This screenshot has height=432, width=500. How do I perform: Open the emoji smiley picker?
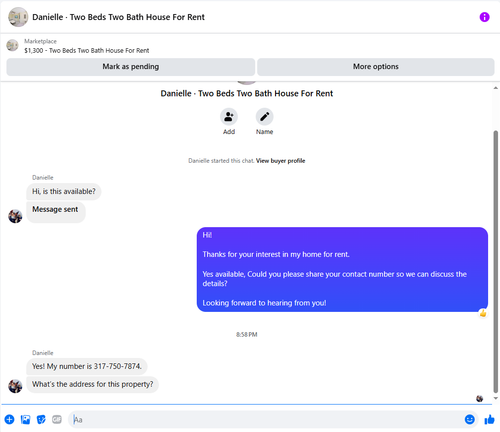pos(469,419)
